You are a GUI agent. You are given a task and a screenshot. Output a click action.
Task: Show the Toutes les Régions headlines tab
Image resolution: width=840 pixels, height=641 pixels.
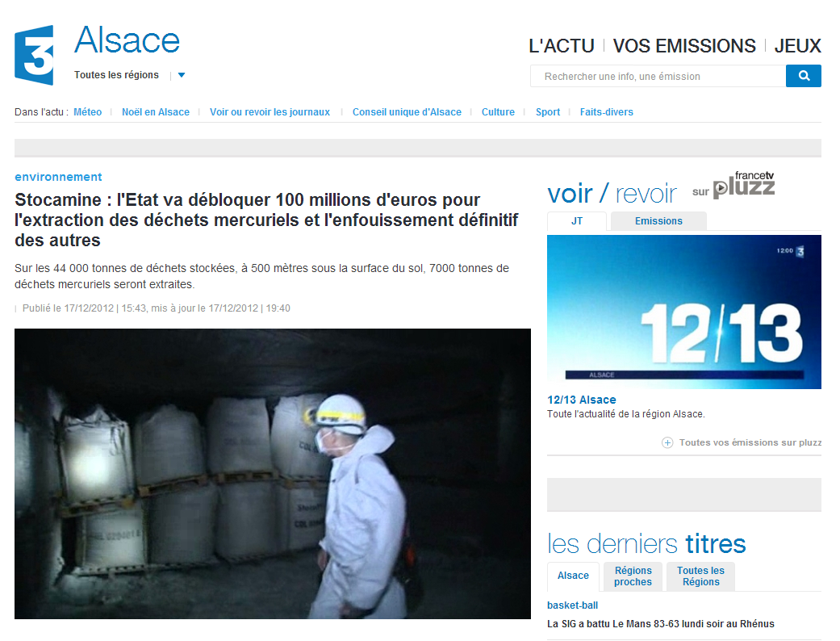700,576
